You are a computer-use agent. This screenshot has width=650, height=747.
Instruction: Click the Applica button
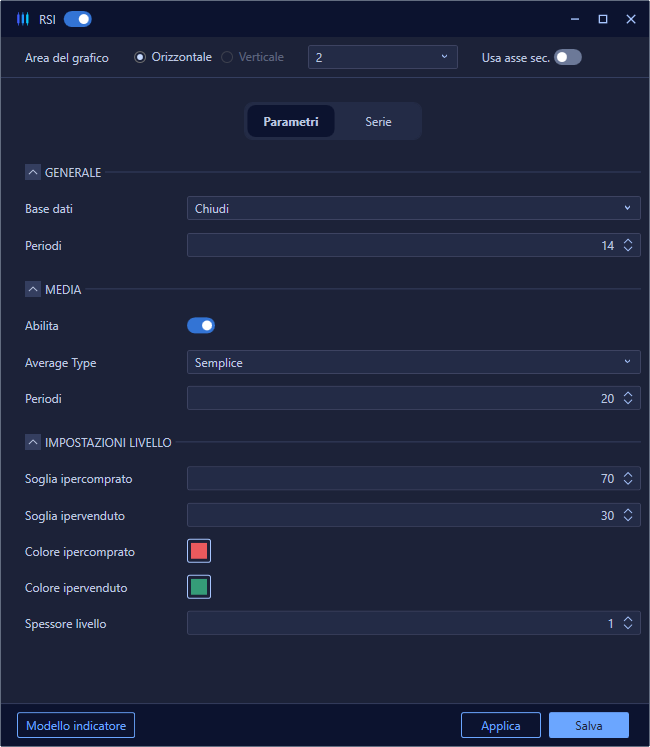(501, 725)
